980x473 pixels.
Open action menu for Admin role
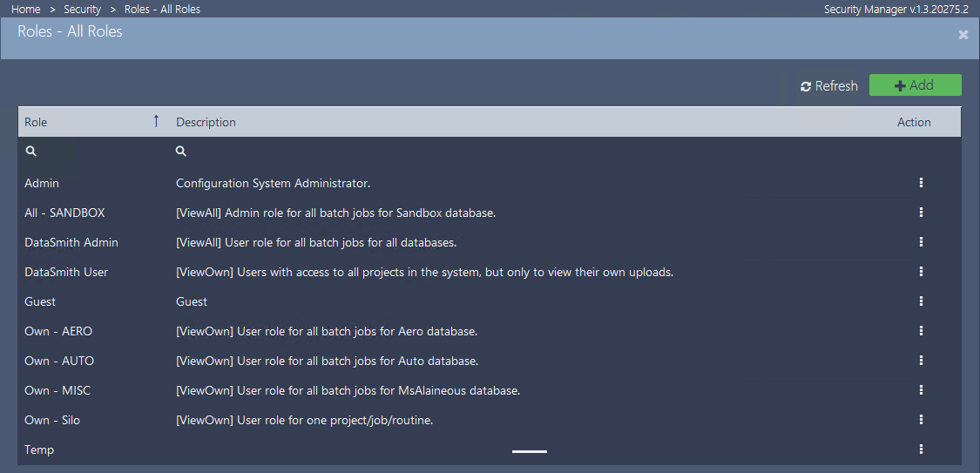(x=921, y=183)
